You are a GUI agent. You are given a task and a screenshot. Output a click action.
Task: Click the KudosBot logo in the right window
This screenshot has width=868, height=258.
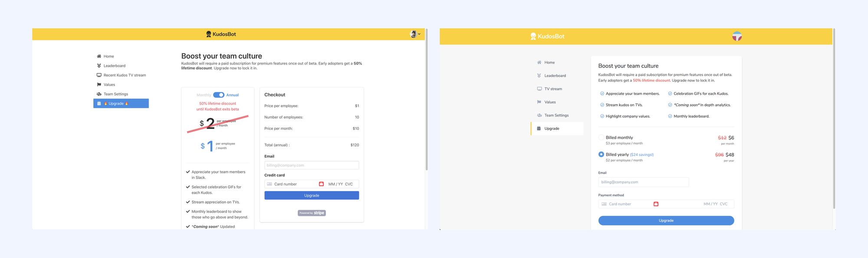547,36
